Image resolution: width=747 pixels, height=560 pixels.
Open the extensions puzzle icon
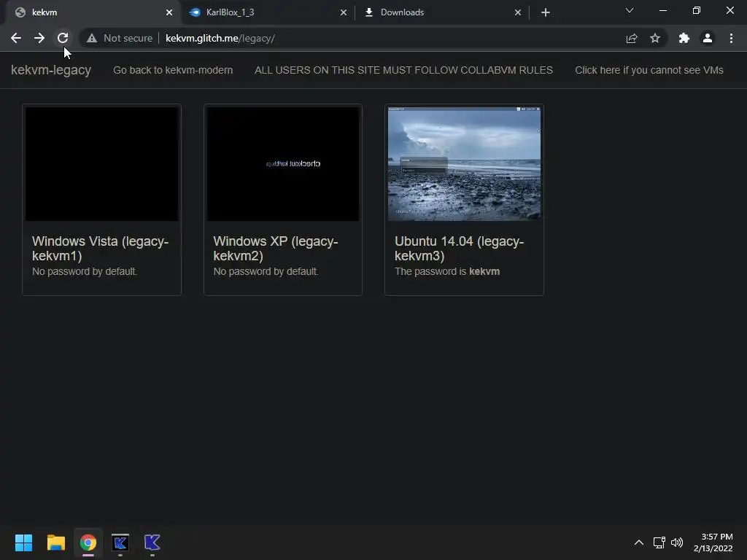pyautogui.click(x=684, y=38)
